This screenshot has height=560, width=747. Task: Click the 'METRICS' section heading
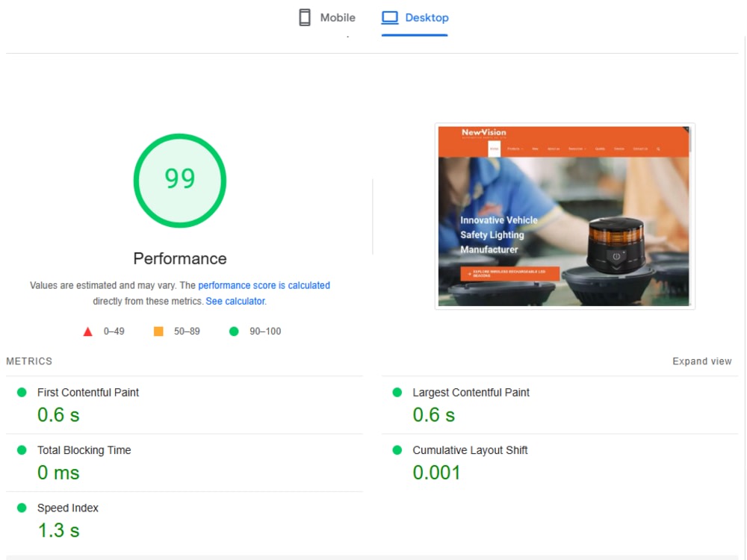pos(29,361)
